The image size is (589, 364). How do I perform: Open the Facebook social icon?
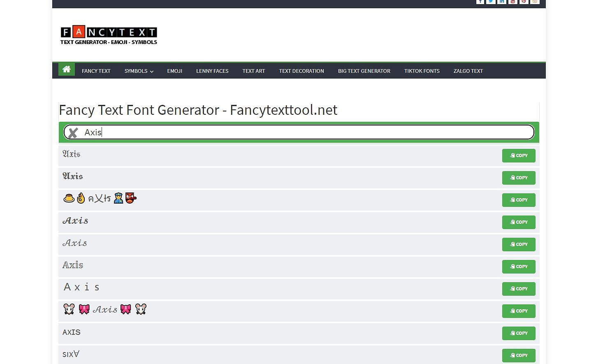pos(480,2)
